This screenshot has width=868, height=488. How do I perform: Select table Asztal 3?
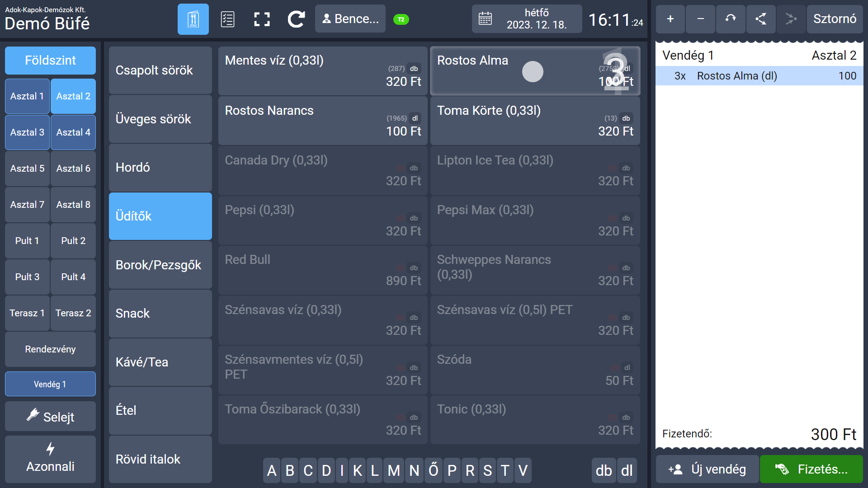27,132
